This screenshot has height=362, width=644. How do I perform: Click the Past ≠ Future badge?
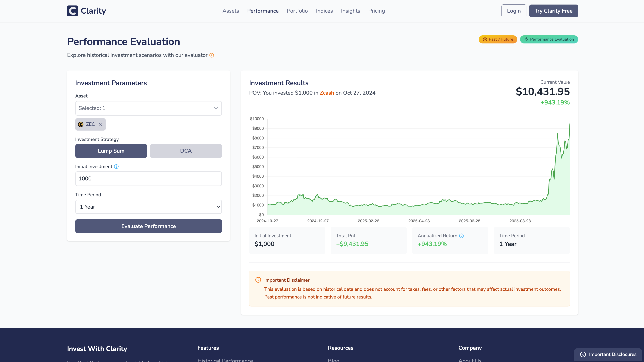(x=498, y=39)
